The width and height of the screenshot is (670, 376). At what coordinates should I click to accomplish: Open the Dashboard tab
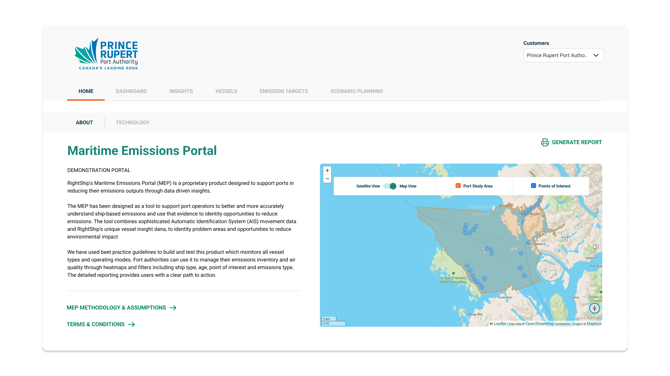131,91
